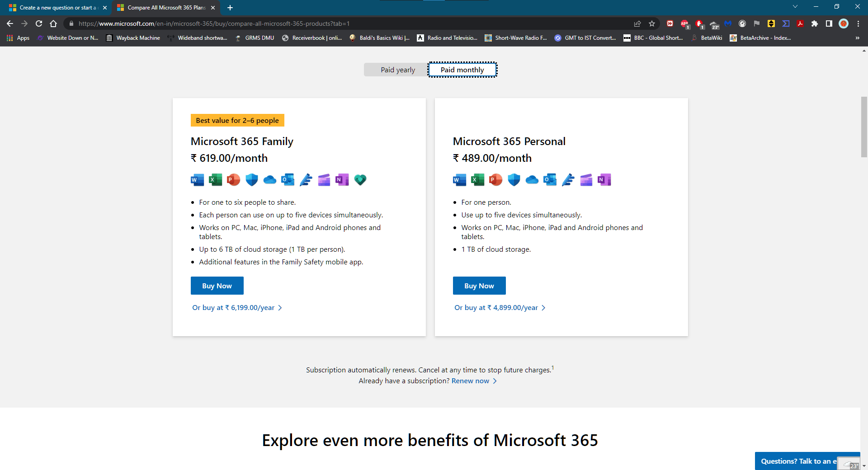Open the Wayback Machine bookmark
868x470 pixels.
click(133, 38)
